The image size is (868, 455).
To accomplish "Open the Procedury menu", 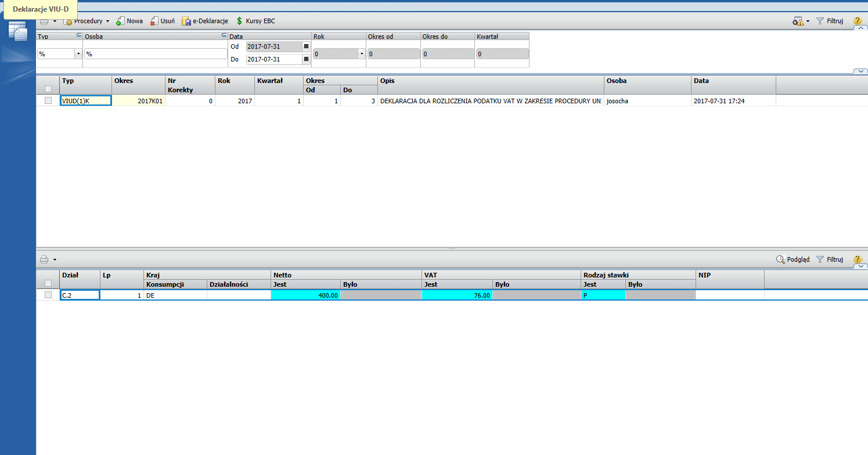I will [86, 21].
